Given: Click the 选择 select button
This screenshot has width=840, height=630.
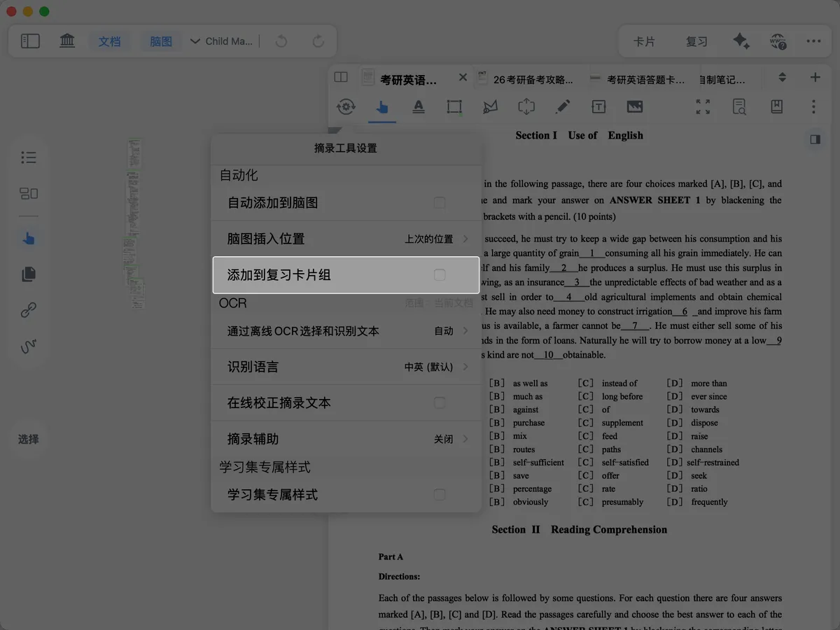Looking at the screenshot, I should (x=29, y=439).
